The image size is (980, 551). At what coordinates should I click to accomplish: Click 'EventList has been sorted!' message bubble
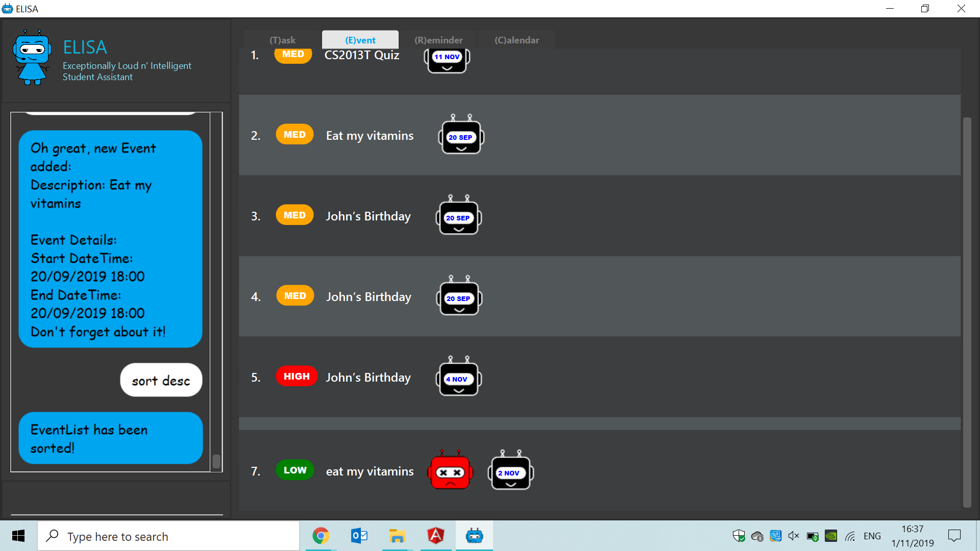(x=110, y=438)
